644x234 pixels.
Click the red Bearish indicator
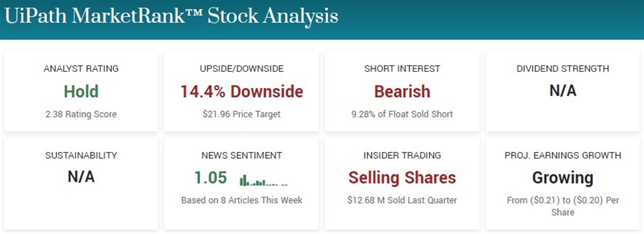(402, 91)
